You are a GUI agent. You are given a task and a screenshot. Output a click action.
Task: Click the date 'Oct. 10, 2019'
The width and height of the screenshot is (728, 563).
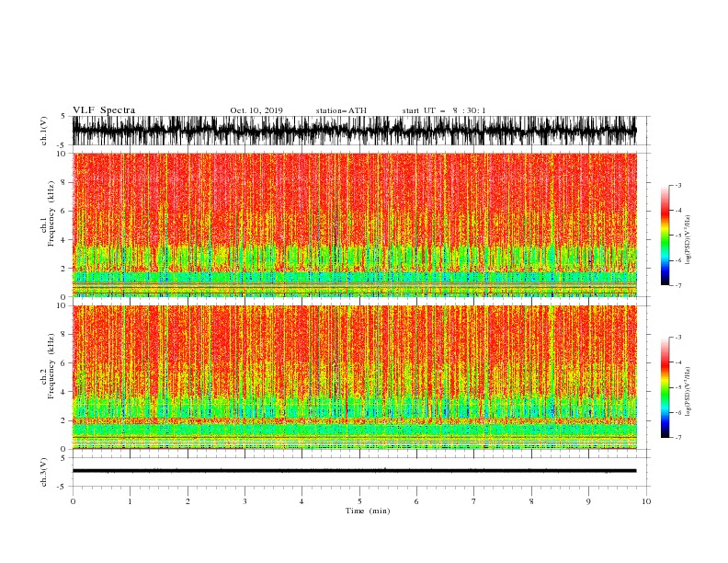(x=256, y=110)
